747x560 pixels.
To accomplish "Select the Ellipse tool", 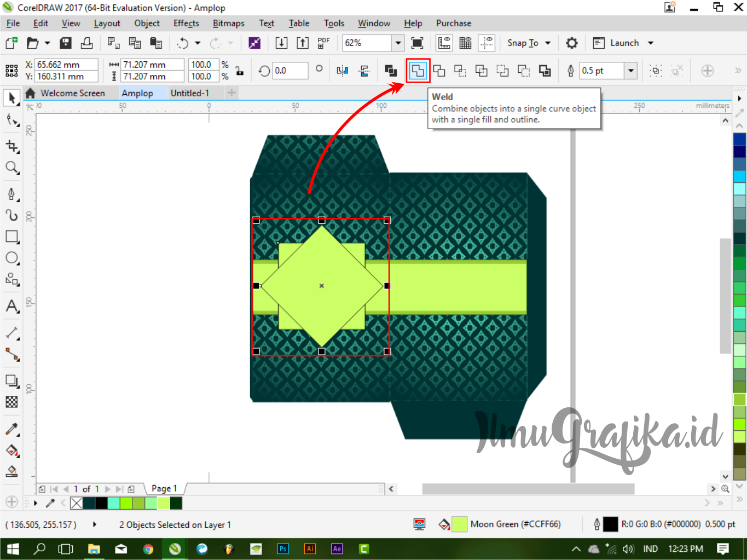I will pyautogui.click(x=11, y=258).
